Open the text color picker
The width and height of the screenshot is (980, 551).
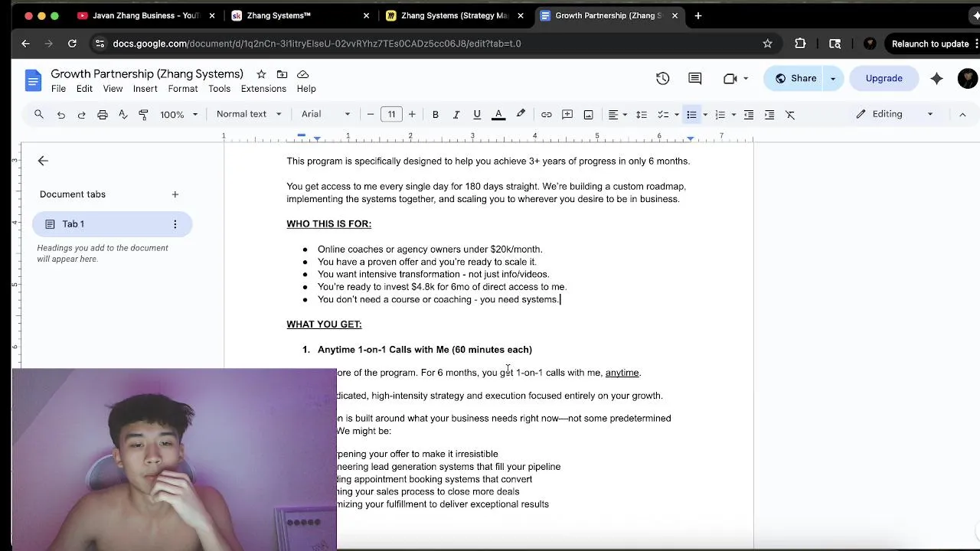click(498, 114)
